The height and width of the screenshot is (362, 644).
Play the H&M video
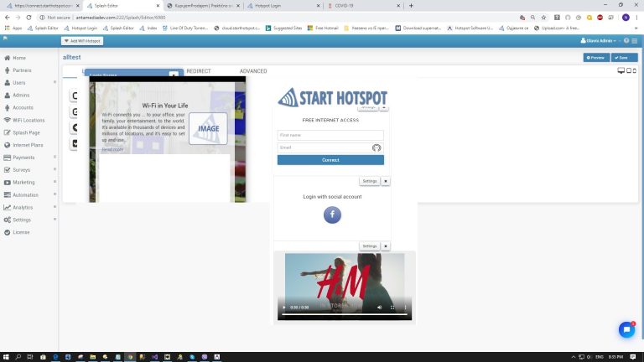[286, 308]
